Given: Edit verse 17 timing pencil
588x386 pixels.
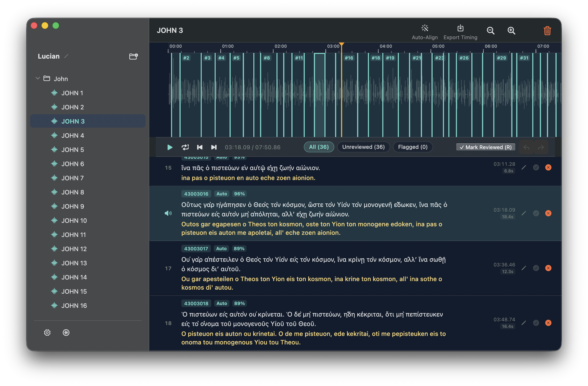Looking at the screenshot, I should click(x=524, y=268).
